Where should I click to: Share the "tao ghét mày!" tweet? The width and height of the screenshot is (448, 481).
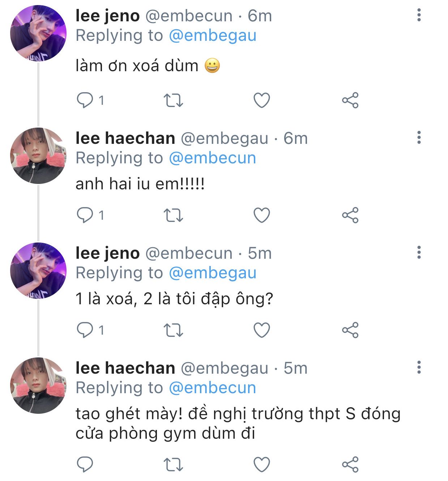350,464
